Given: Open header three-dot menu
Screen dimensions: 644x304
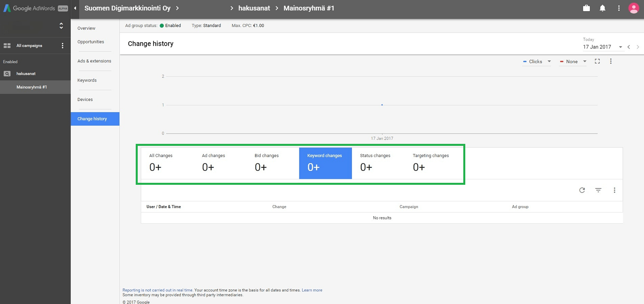Looking at the screenshot, I should (619, 8).
